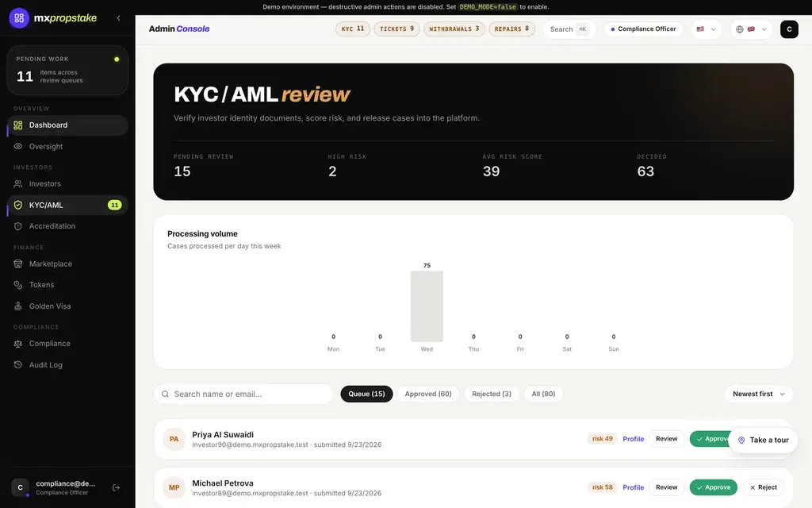
Task: Click the Investors people icon
Action: [18, 183]
